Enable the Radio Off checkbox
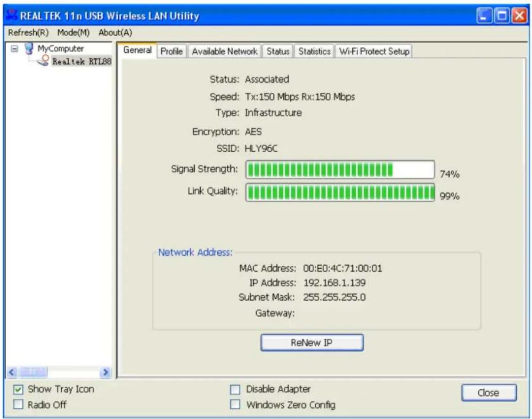Viewport: 532px width, 419px height. tap(18, 404)
